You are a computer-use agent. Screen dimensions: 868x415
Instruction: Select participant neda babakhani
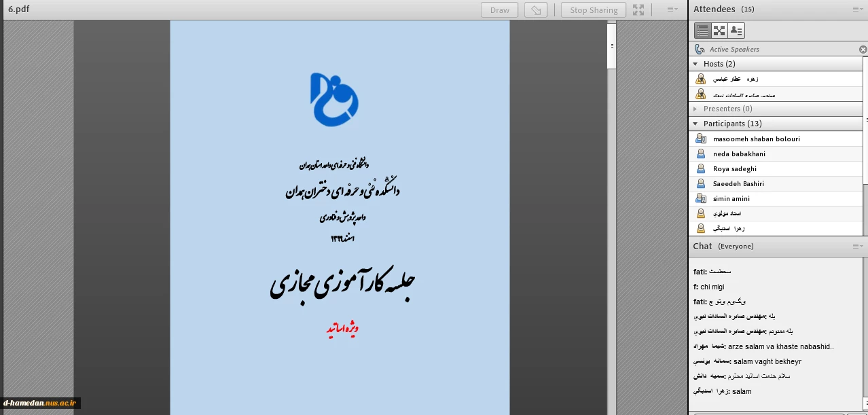775,154
